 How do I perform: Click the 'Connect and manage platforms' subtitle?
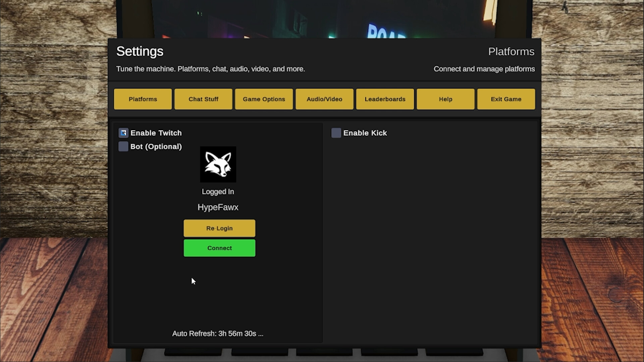pyautogui.click(x=484, y=69)
